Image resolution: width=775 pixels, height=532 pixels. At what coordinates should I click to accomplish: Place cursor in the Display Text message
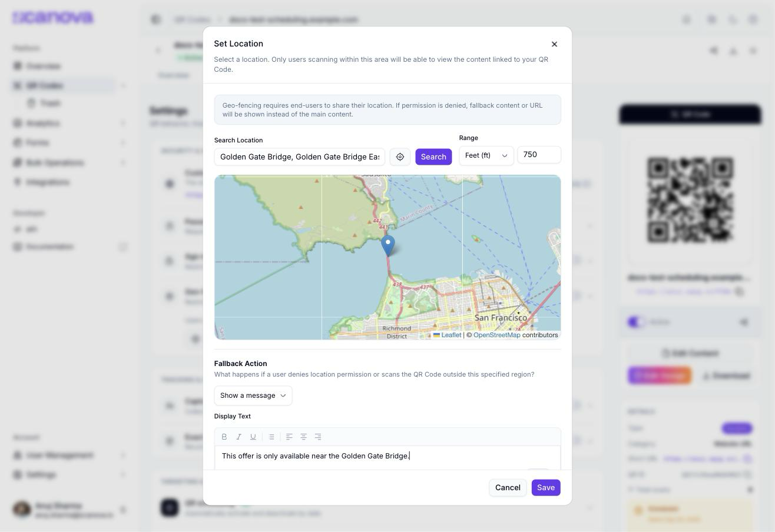point(316,456)
